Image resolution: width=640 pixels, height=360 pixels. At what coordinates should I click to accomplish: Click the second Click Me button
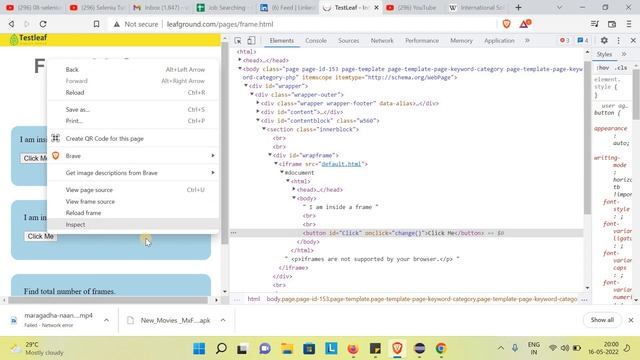point(40,236)
